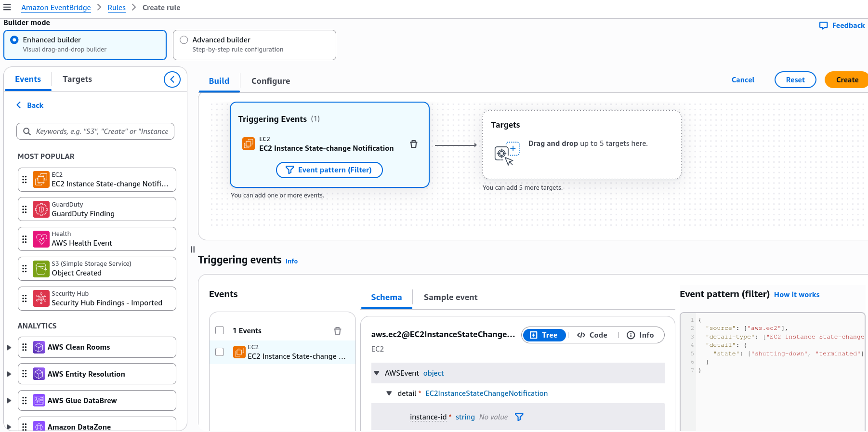This screenshot has height=432, width=868.
Task: Select the Advanced builder radio option
Action: [184, 40]
